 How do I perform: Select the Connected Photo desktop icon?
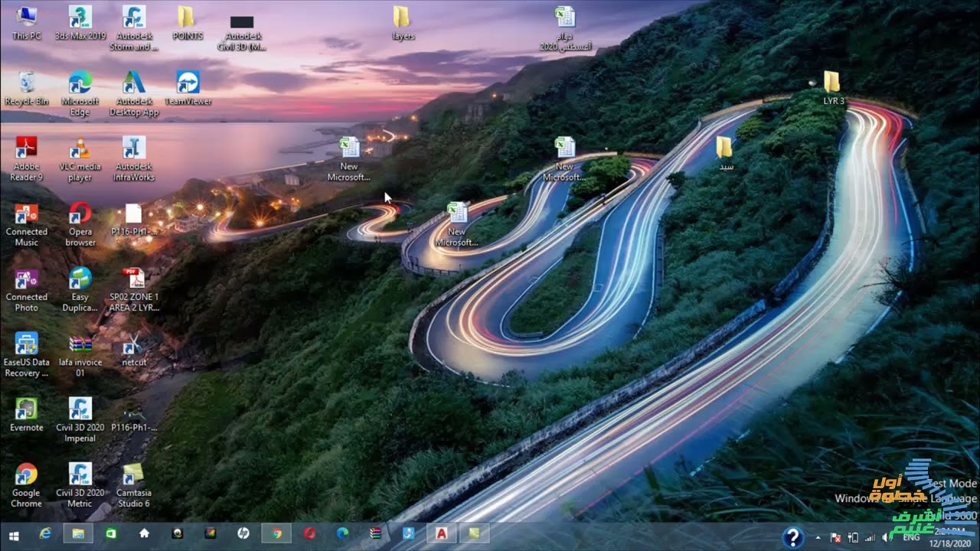pos(27,289)
